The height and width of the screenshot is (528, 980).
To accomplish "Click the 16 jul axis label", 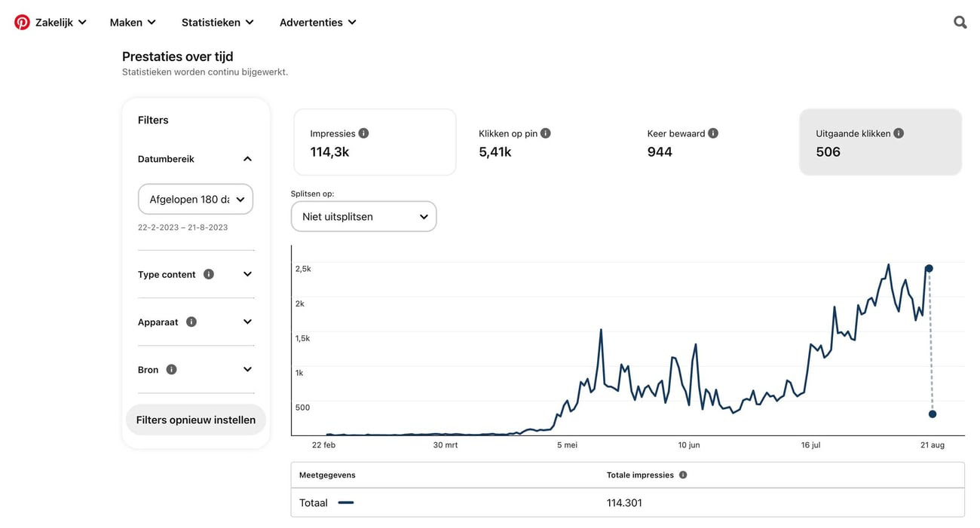I will 810,445.
